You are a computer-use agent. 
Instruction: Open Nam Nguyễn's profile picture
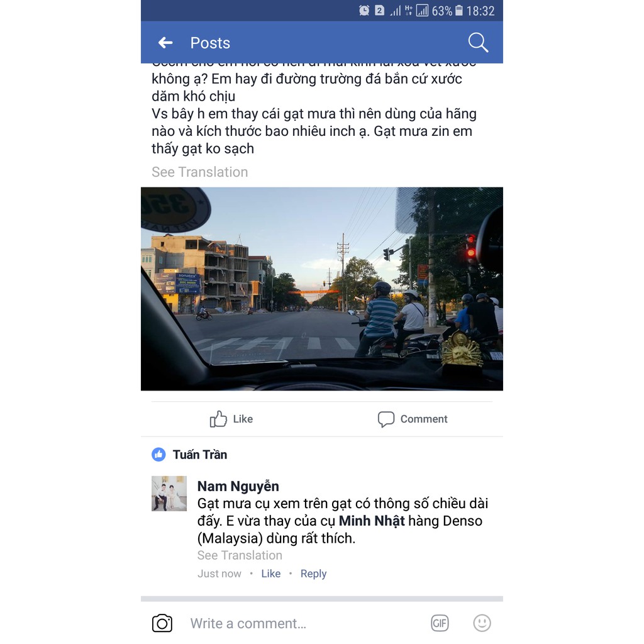169,493
